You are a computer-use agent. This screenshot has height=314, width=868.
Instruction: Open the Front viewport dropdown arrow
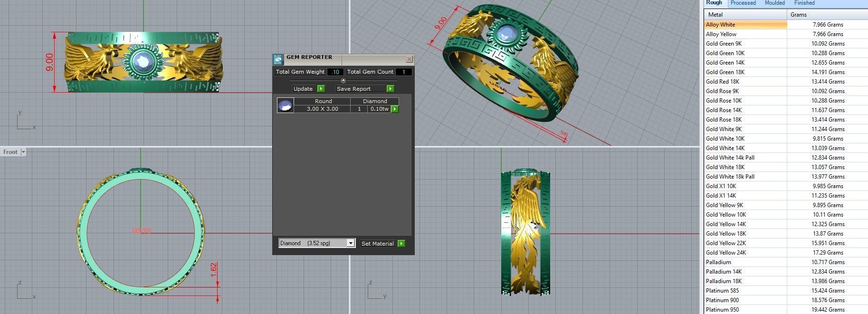coord(23,152)
